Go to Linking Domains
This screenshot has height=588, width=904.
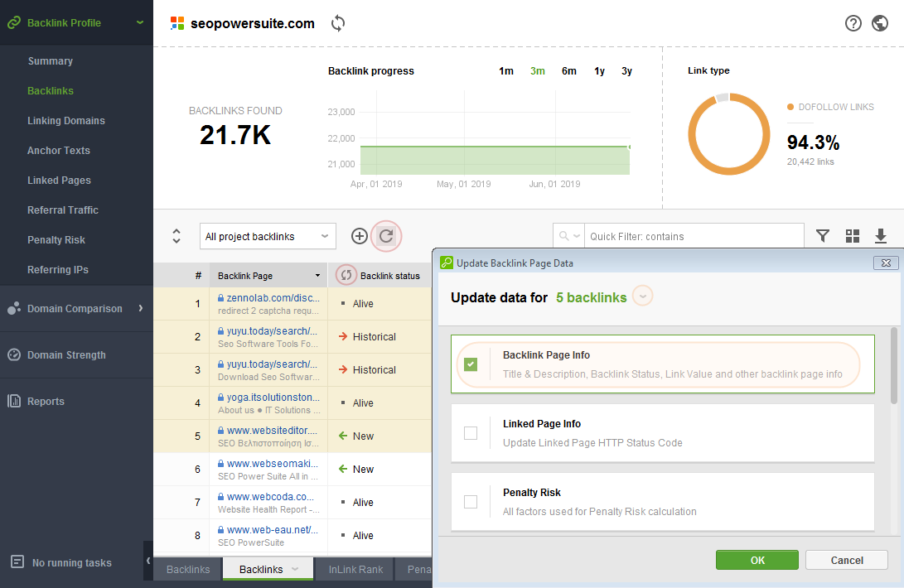[66, 120]
